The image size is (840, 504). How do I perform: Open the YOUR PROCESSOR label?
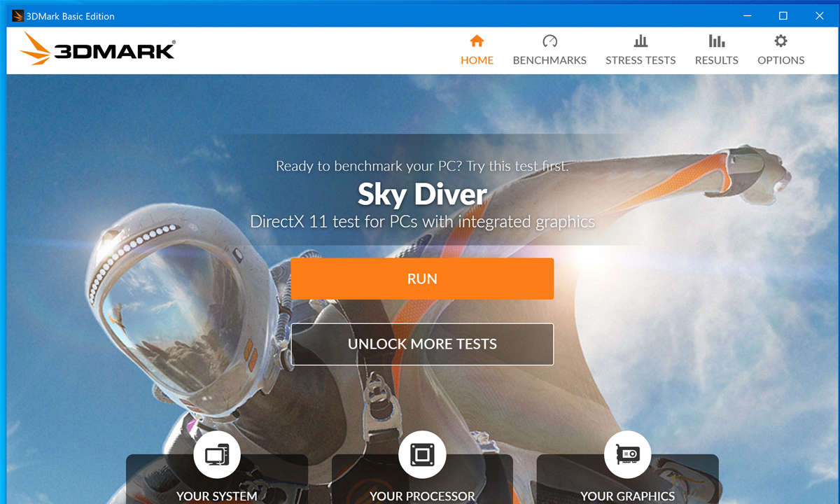click(422, 496)
